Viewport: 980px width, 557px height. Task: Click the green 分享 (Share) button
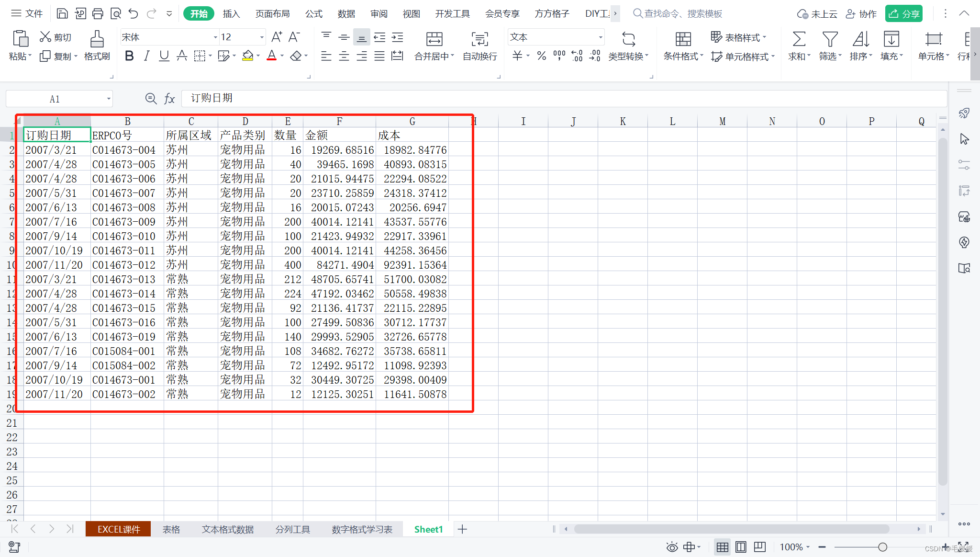point(903,14)
